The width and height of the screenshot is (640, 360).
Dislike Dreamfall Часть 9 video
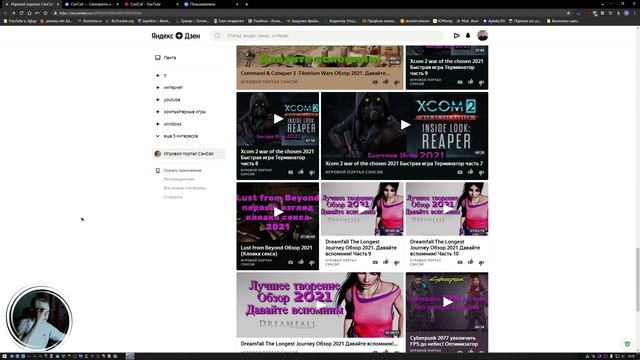pyautogui.click(x=396, y=262)
